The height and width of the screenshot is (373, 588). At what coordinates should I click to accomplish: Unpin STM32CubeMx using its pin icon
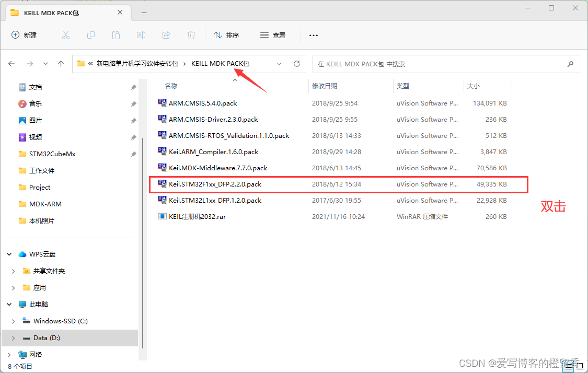[133, 154]
